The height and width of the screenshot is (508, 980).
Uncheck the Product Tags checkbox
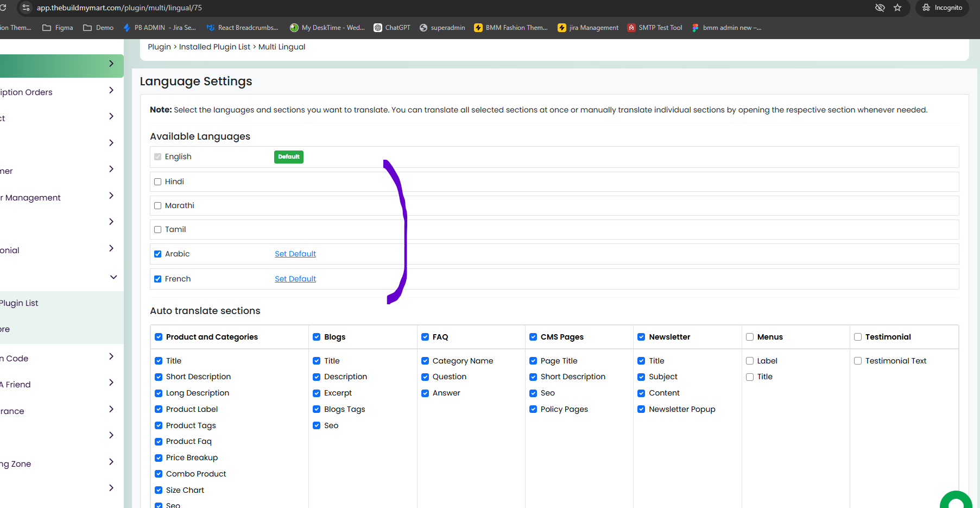click(159, 425)
